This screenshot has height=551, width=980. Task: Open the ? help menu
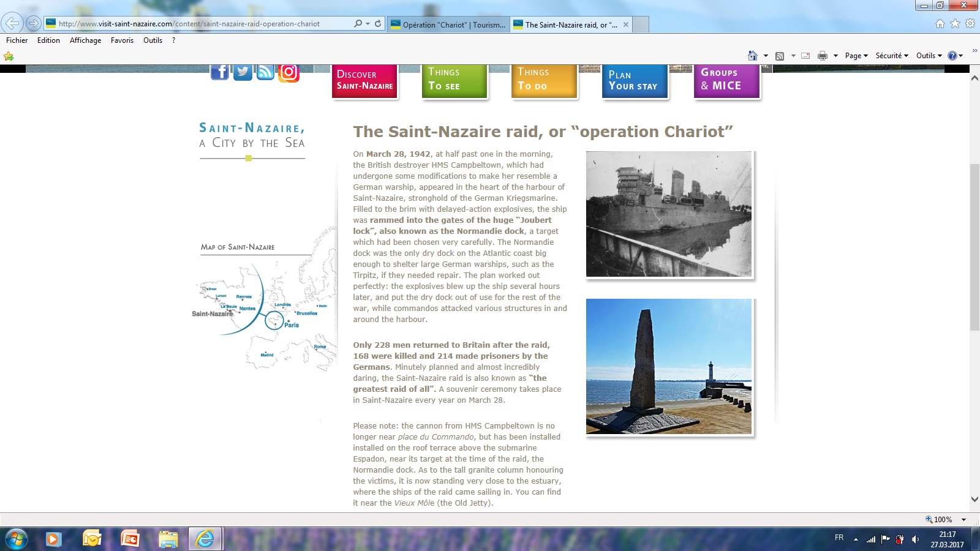[173, 40]
